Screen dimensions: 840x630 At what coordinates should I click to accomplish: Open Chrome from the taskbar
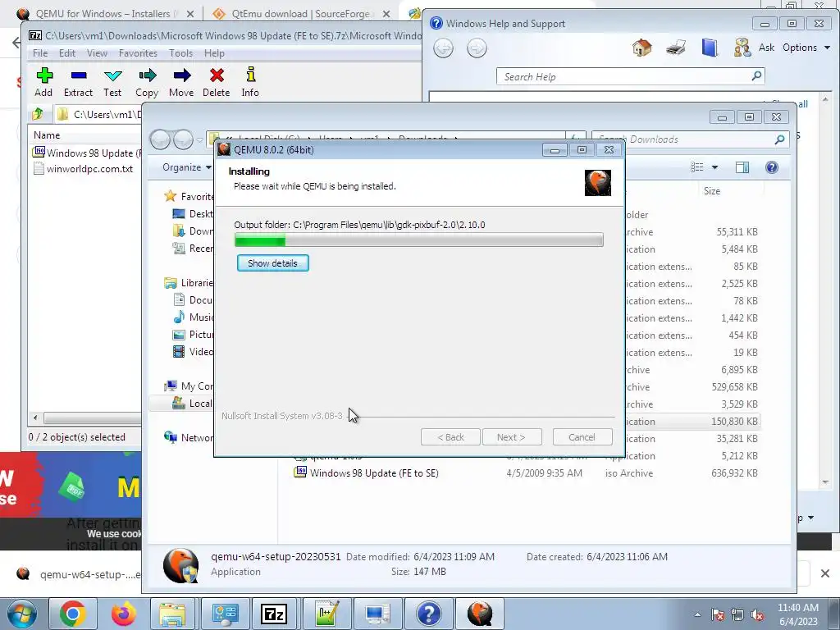coord(72,614)
